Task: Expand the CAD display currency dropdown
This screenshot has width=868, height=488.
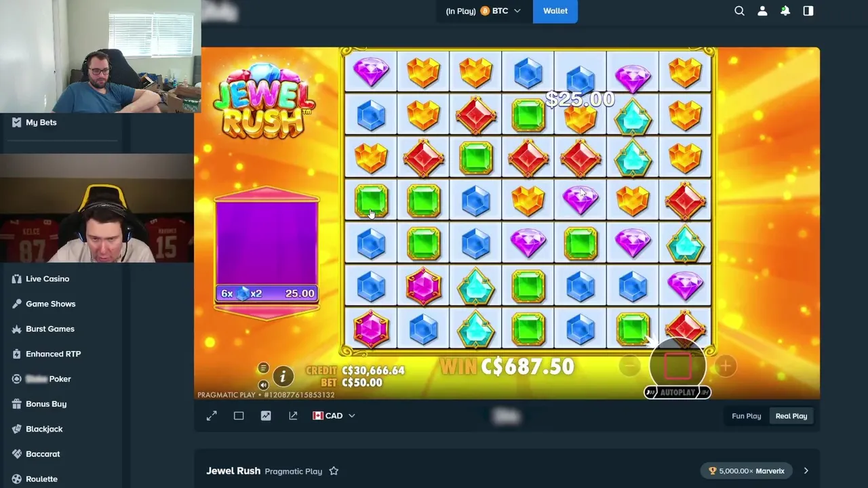Action: [x=334, y=415]
